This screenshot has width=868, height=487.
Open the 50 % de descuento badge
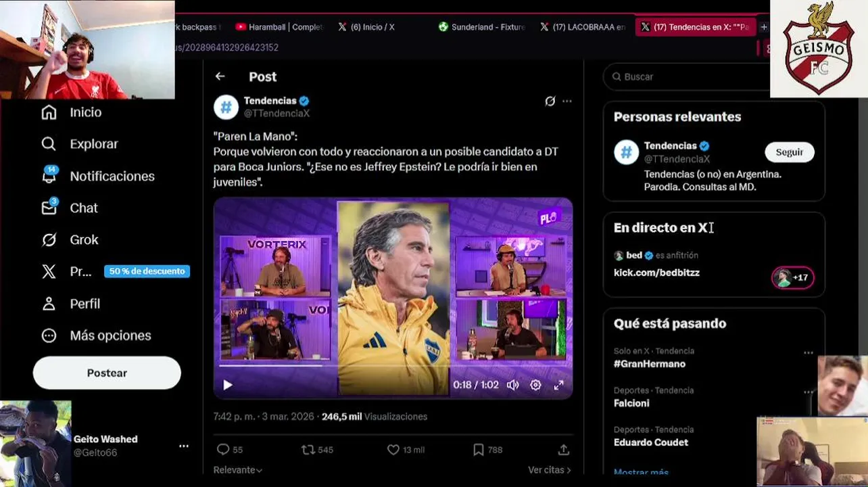point(147,271)
